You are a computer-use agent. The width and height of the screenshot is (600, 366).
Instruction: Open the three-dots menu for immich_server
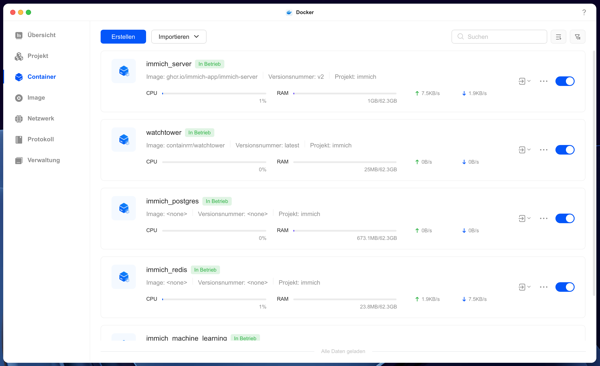pos(543,81)
